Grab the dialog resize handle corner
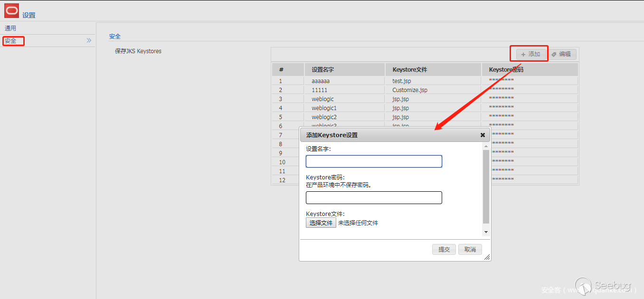 (x=487, y=257)
